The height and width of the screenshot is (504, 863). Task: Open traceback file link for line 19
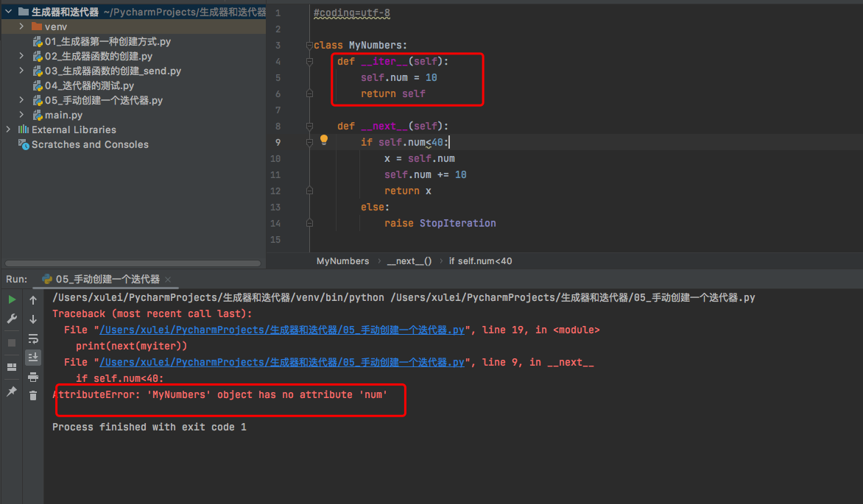pos(282,330)
